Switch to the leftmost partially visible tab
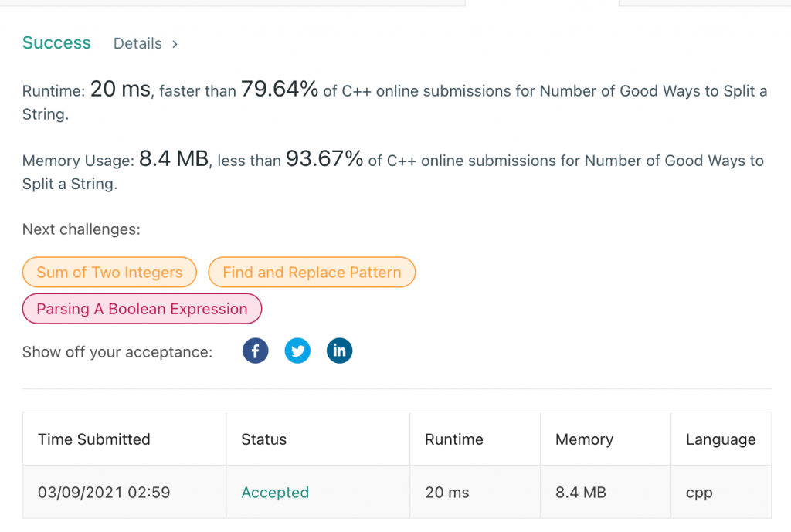This screenshot has width=791, height=532. coord(232,3)
